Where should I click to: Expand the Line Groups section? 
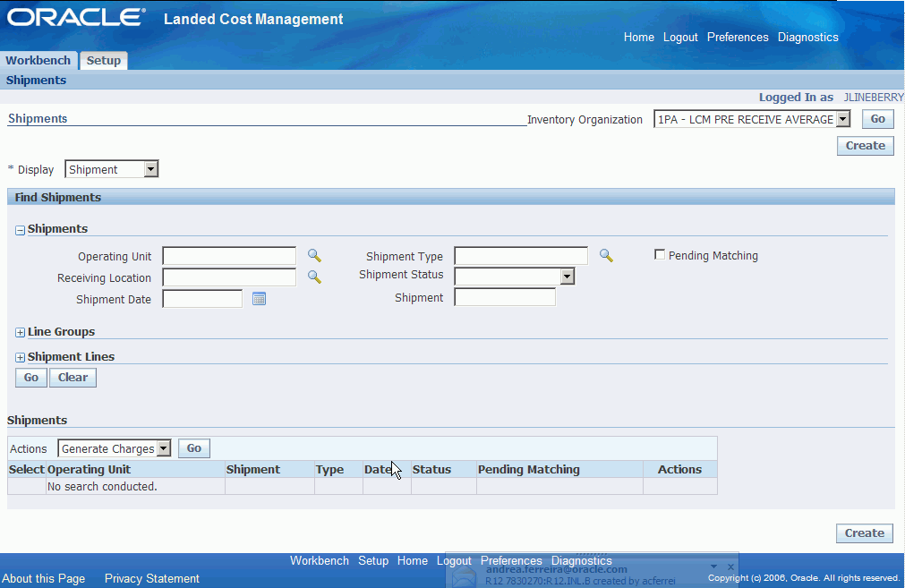click(x=21, y=332)
